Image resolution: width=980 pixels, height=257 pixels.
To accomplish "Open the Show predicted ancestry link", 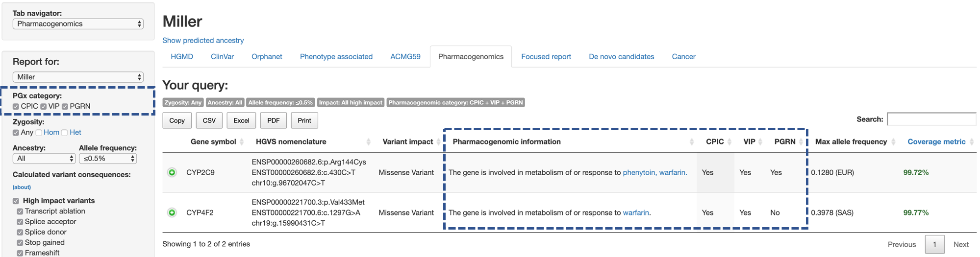I will (x=203, y=41).
